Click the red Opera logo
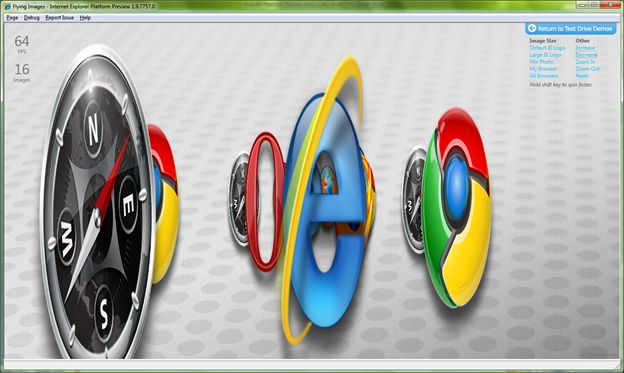 point(265,201)
